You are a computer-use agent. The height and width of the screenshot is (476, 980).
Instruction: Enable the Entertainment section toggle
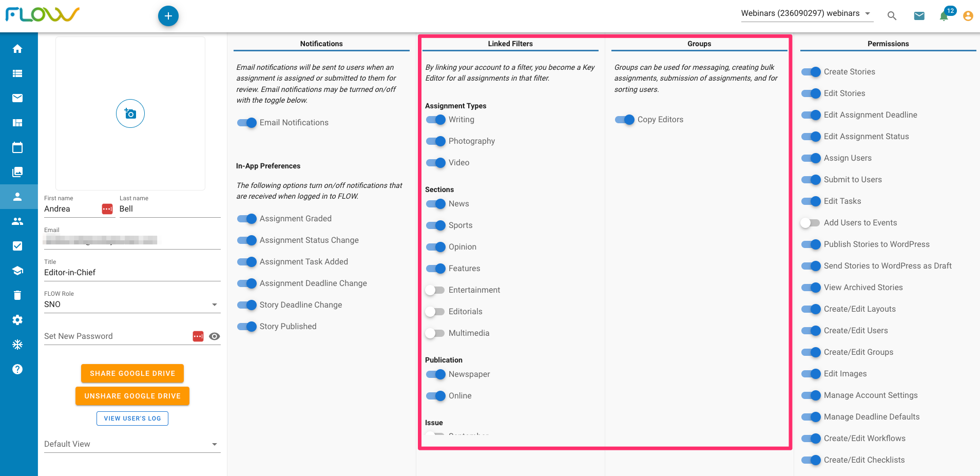(x=435, y=290)
